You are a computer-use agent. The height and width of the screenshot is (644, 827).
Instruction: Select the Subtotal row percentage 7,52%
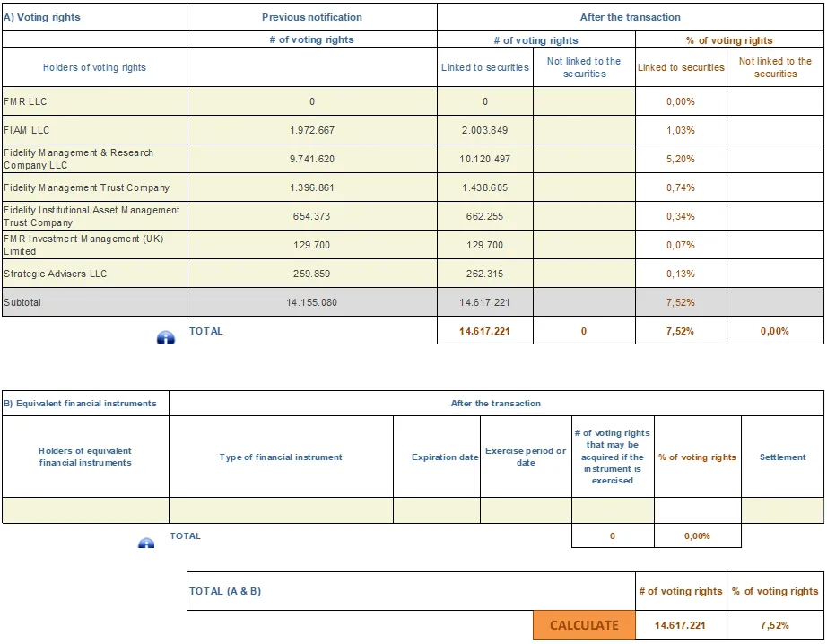click(x=681, y=302)
